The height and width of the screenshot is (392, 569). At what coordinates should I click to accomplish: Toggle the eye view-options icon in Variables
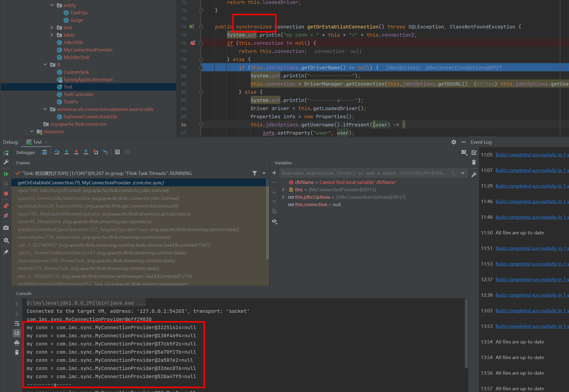pos(274,221)
